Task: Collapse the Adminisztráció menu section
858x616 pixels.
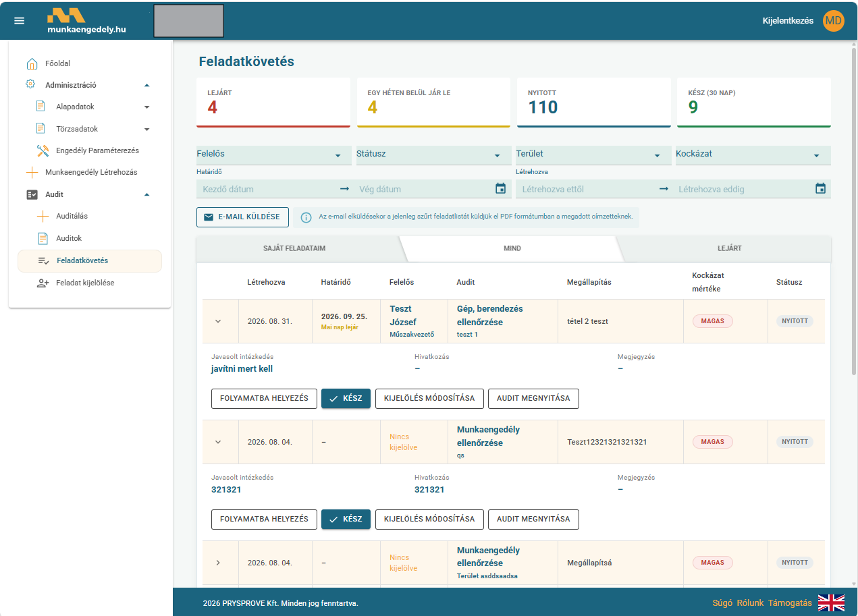Action: pyautogui.click(x=147, y=86)
